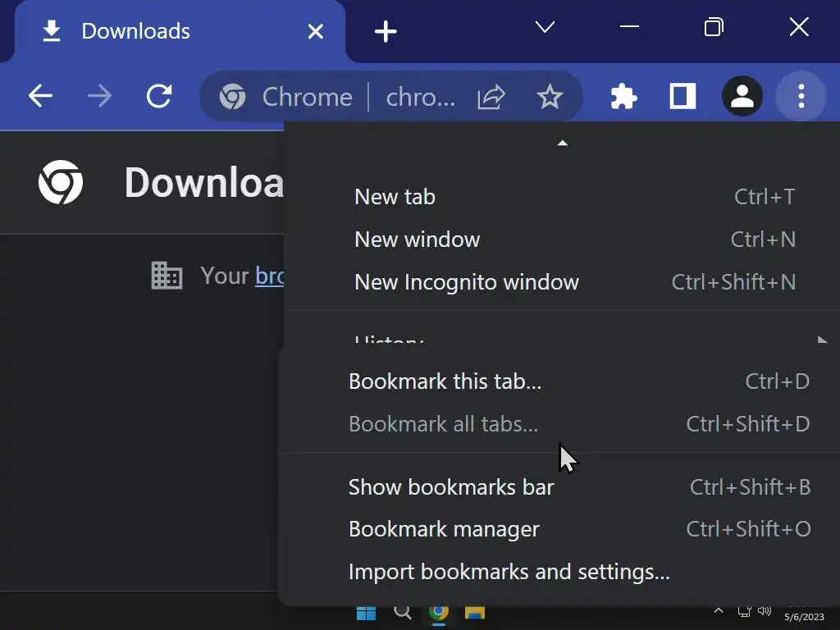840x630 pixels.
Task: Click the Chrome logo on Downloads page
Action: click(61, 182)
